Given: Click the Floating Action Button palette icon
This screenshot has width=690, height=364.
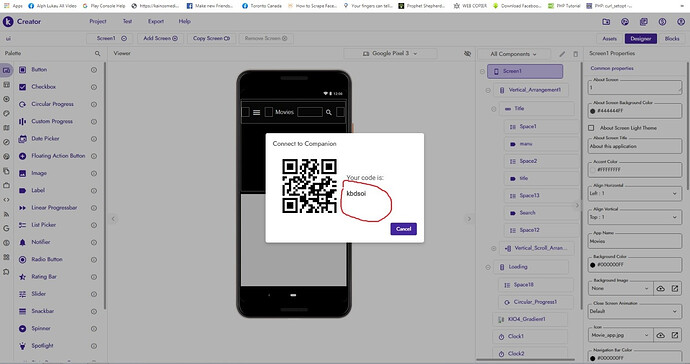Looking at the screenshot, I should [x=22, y=156].
